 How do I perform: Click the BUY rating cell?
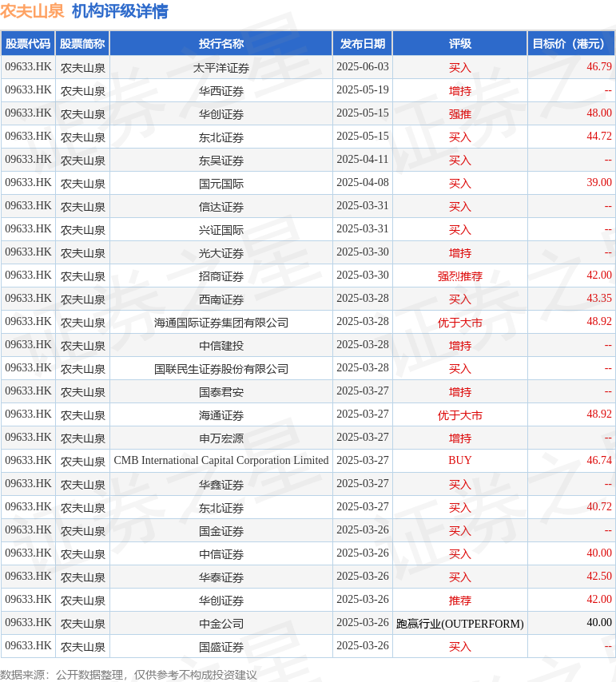(460, 461)
